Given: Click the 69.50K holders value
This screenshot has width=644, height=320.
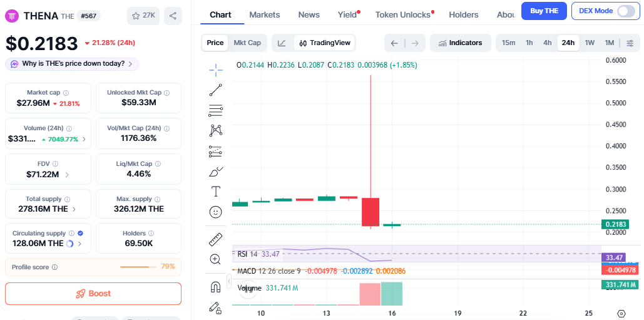Looking at the screenshot, I should (x=139, y=244).
